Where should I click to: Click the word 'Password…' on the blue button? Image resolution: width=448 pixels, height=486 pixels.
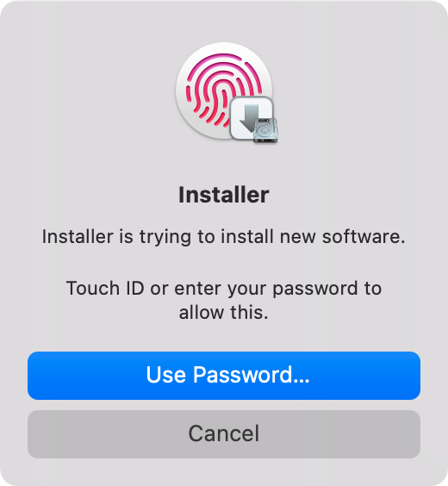click(252, 376)
